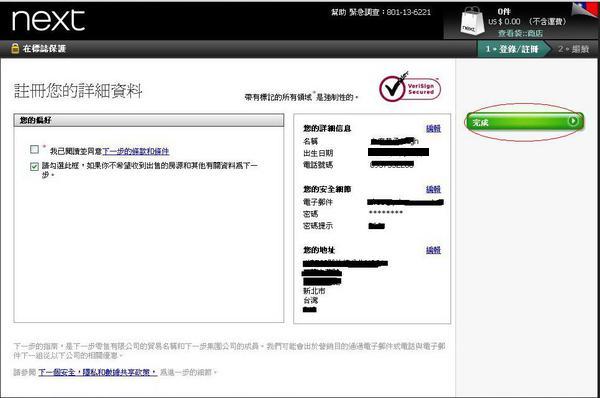This screenshot has height=398, width=600.
Task: Open the shopping bag icon
Action: (472, 21)
